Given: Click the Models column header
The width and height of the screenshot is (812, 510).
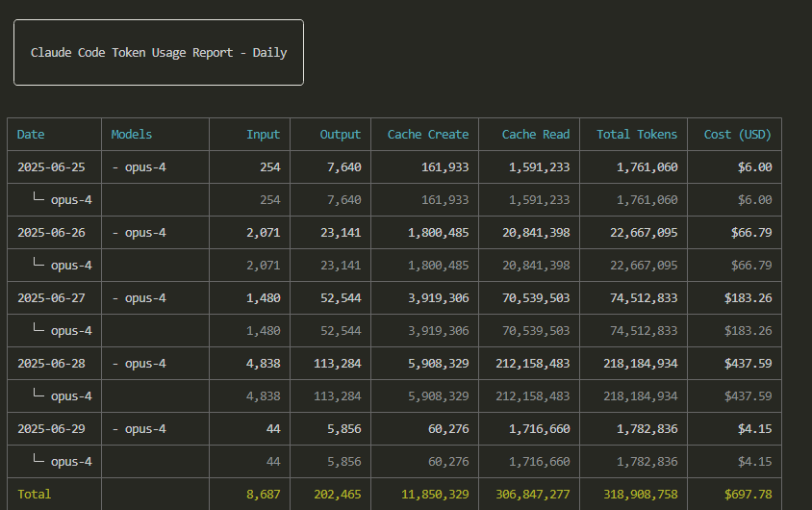Looking at the screenshot, I should pos(132,135).
